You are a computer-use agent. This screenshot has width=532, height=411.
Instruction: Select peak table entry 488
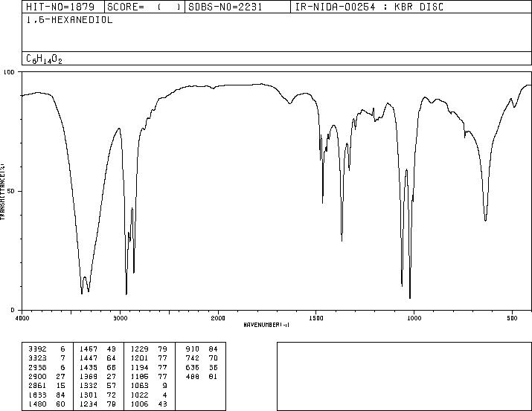(x=193, y=376)
